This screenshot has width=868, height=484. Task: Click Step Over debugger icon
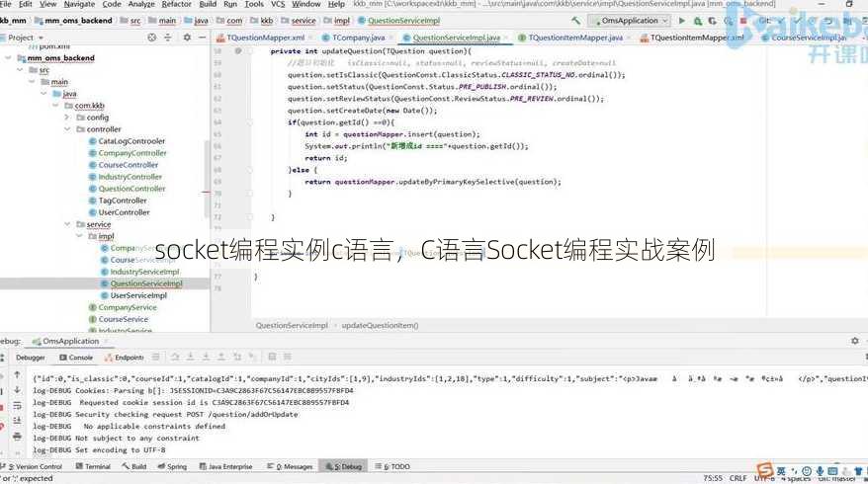[175, 358]
